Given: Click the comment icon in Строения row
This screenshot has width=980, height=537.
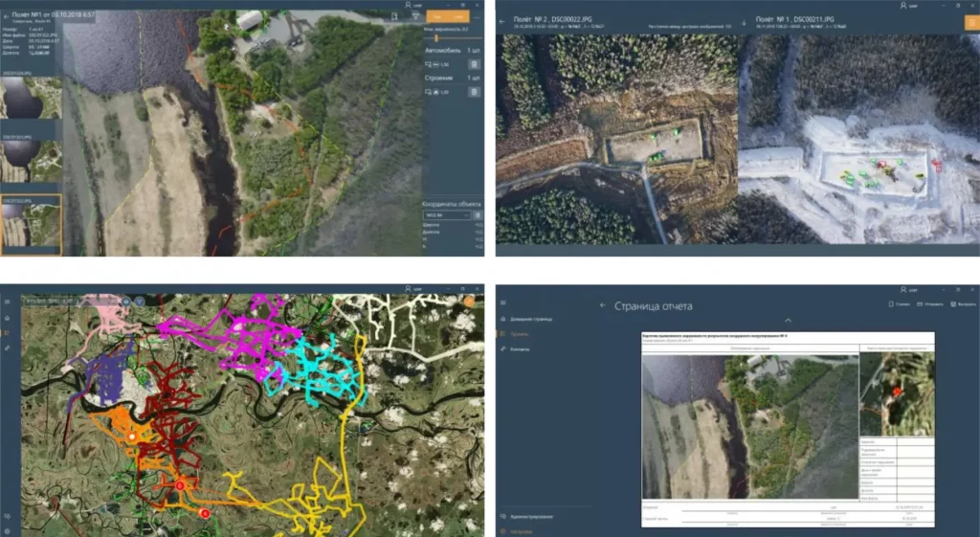Looking at the screenshot, I should coord(428,92).
